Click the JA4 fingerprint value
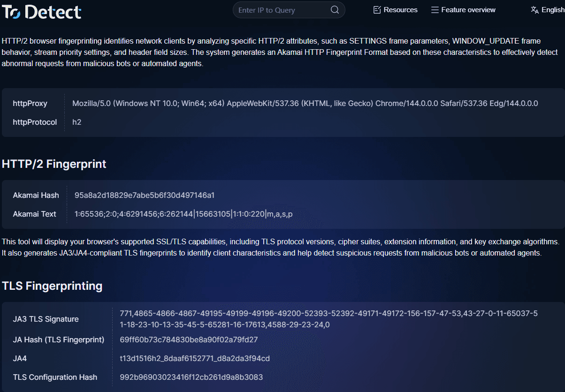The height and width of the screenshot is (392, 565). pos(195,358)
